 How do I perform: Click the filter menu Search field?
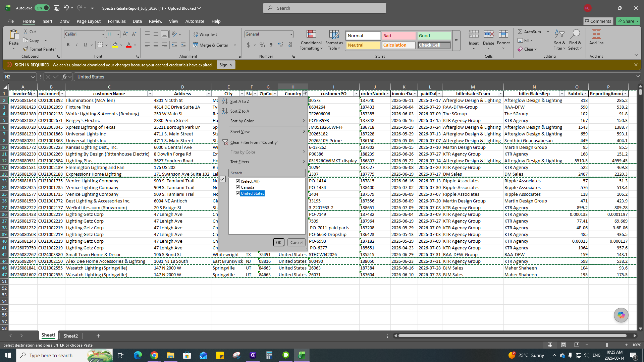click(267, 173)
